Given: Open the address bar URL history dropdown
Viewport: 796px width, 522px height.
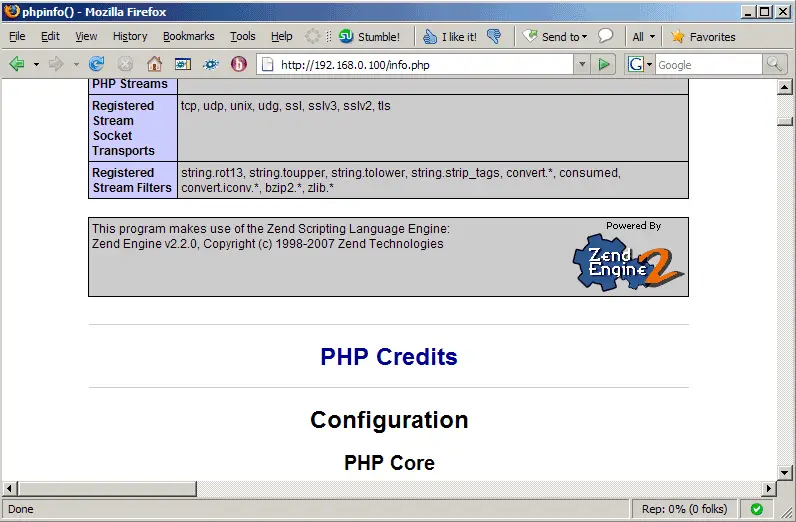Looking at the screenshot, I should [x=582, y=64].
